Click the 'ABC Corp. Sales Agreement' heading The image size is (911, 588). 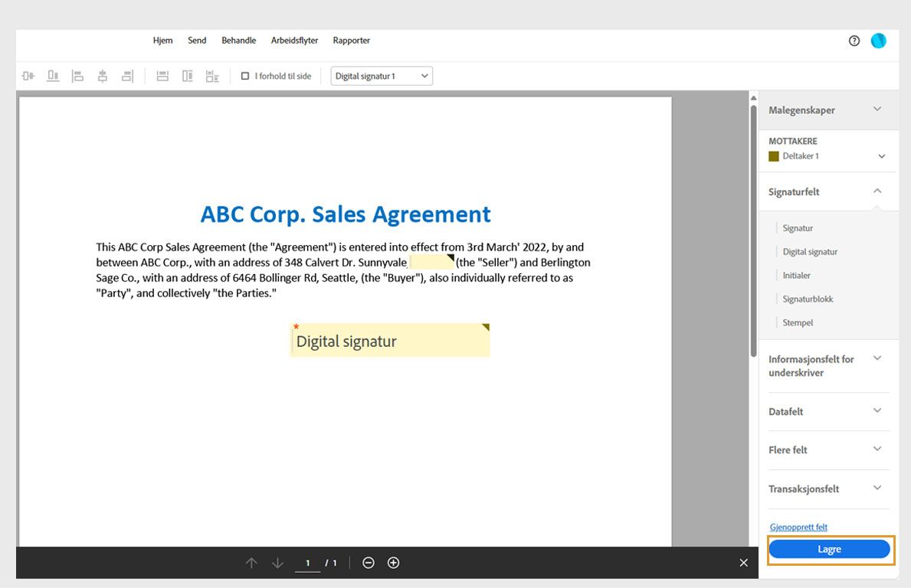click(346, 215)
